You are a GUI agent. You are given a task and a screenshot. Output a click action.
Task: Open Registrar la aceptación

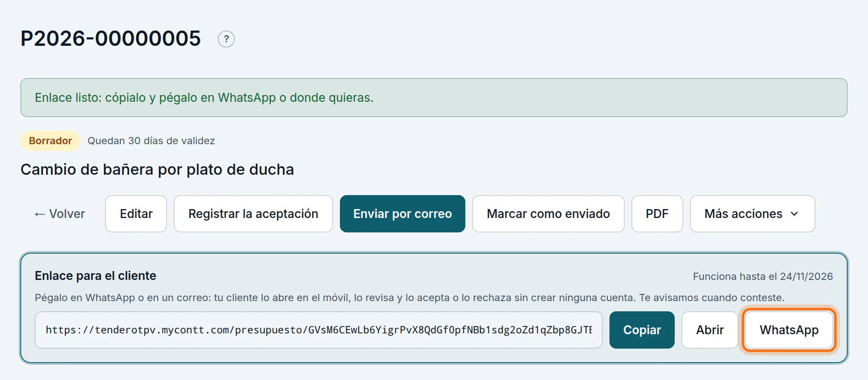click(x=253, y=214)
